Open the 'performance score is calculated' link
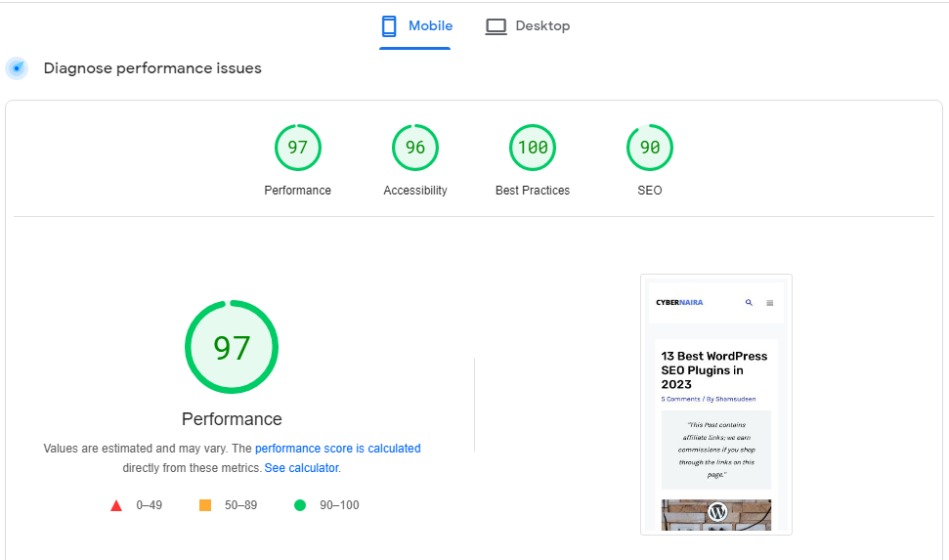Screen dimensions: 949x560 [x=338, y=449]
